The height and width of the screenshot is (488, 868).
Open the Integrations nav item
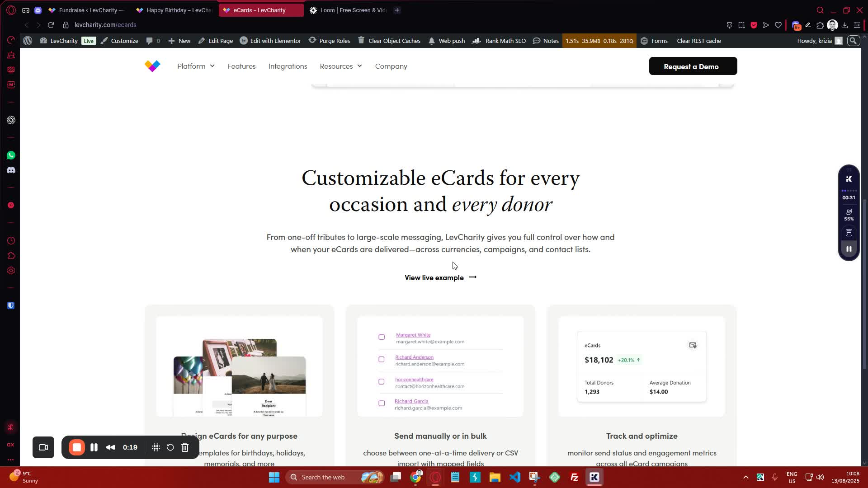pos(288,66)
